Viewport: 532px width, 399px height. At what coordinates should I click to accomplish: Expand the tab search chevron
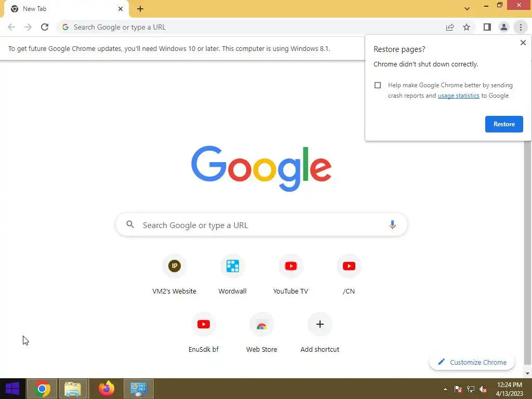(x=467, y=9)
